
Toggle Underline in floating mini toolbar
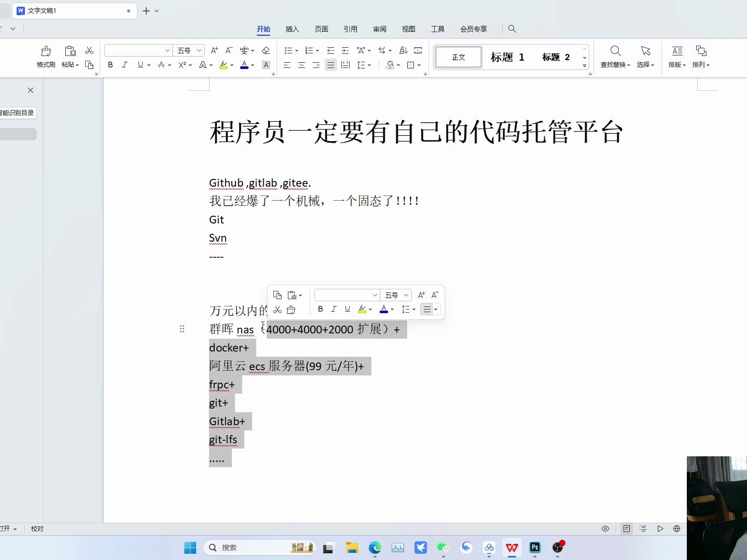347,309
